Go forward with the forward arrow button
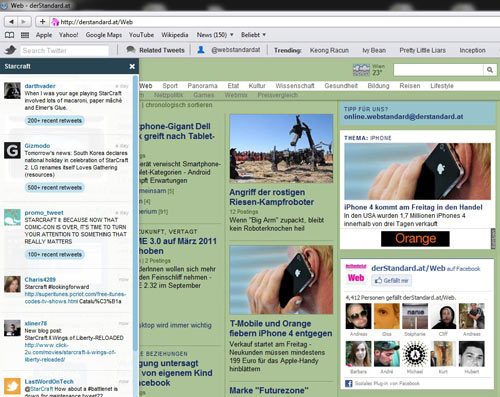Viewport: 500px width, 397px height. point(24,22)
